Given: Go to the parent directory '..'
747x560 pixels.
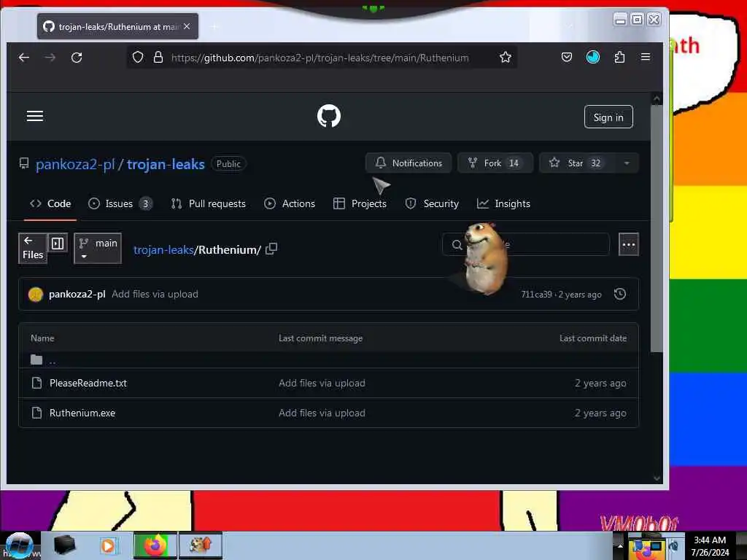Looking at the screenshot, I should (x=53, y=360).
